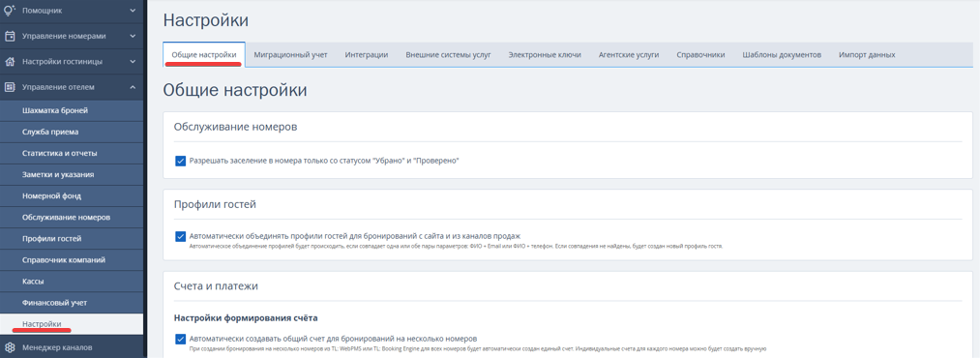Screen dimensions: 980x358
Task: Go to the Импорт данных tab
Action: 867,55
